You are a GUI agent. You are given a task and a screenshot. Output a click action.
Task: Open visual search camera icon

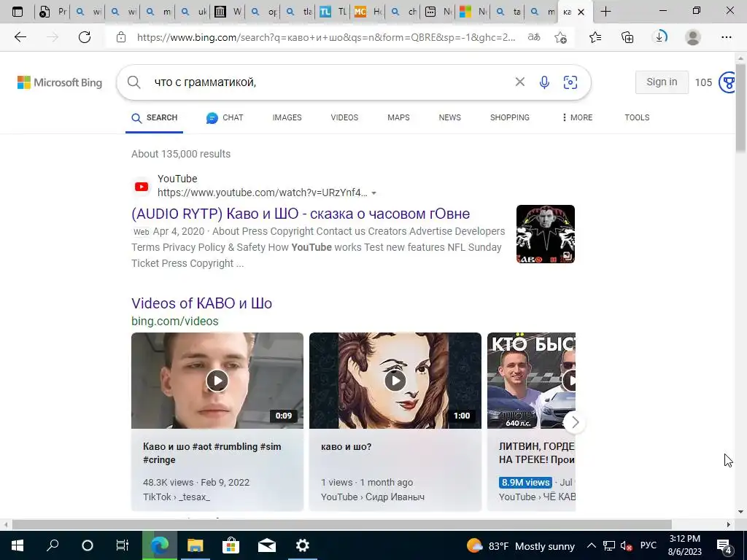click(570, 82)
